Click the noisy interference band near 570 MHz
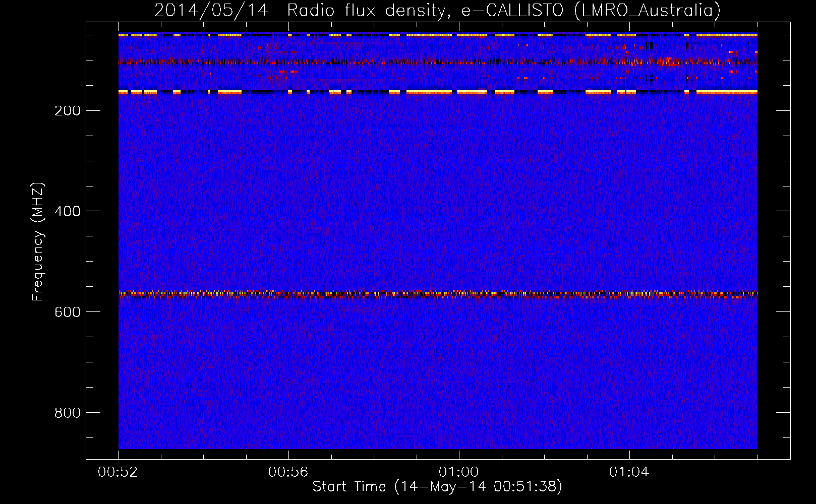 coord(438,294)
